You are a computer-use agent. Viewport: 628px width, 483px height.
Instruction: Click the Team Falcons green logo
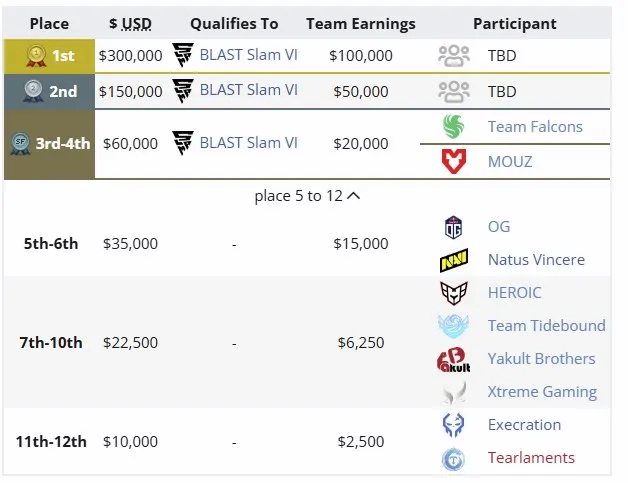453,127
